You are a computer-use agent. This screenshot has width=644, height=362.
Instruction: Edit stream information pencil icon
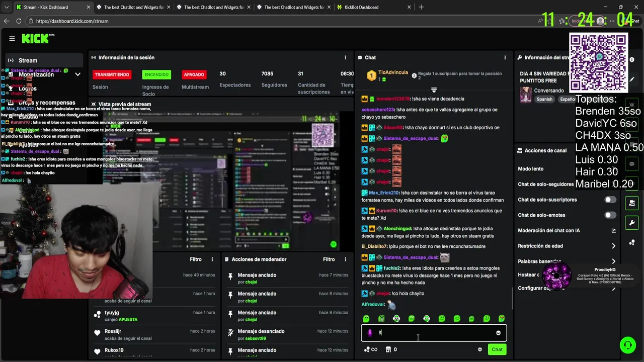(x=632, y=79)
